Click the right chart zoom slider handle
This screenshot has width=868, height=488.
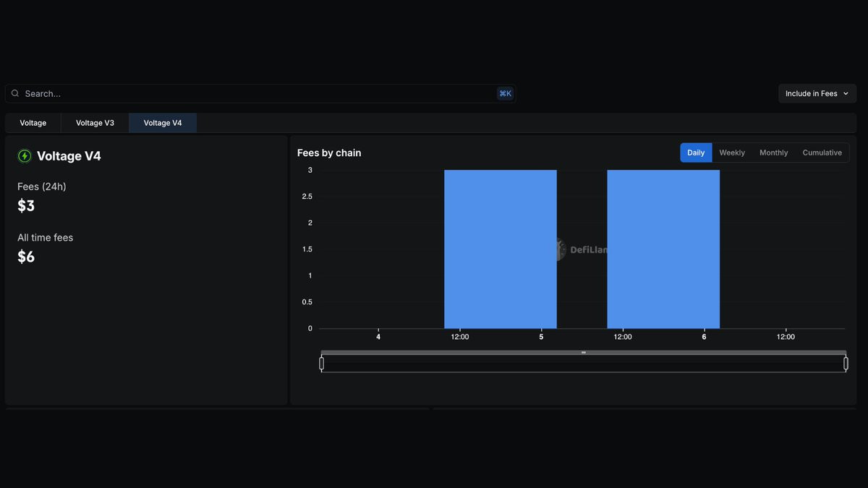click(846, 364)
